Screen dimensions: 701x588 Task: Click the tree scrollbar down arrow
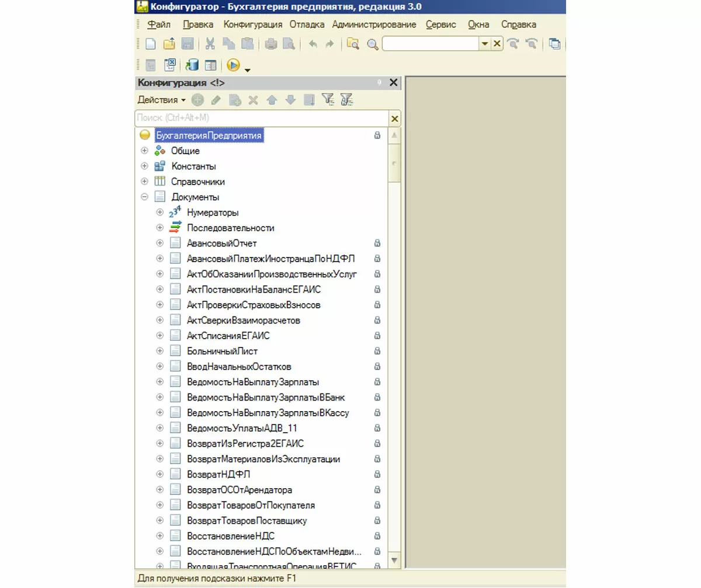[394, 560]
